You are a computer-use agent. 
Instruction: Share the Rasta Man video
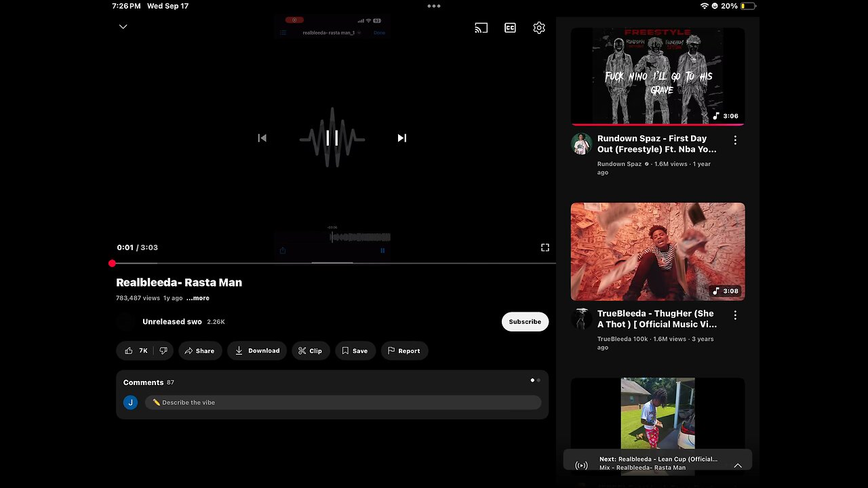point(200,351)
